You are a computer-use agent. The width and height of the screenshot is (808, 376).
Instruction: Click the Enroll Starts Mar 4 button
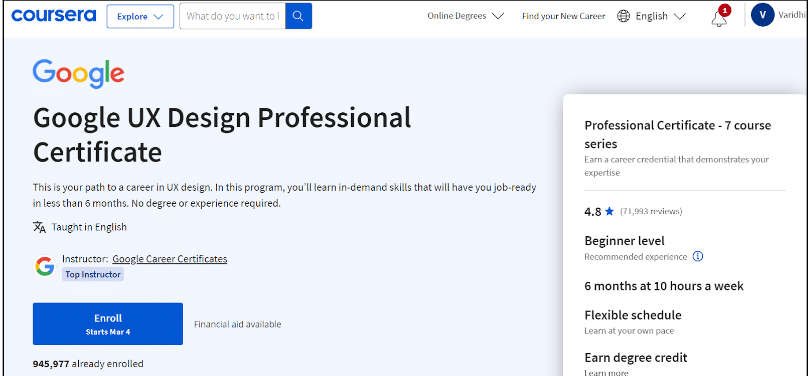[108, 323]
